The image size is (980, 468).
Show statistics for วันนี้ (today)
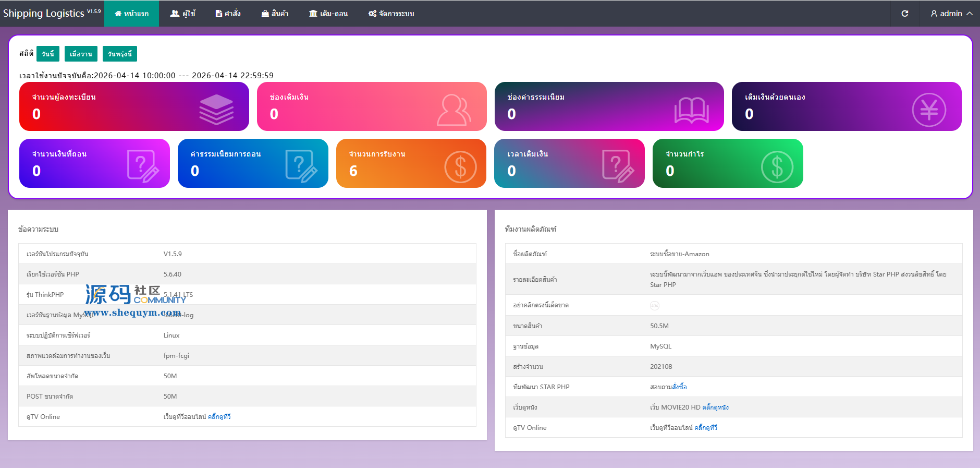click(48, 54)
